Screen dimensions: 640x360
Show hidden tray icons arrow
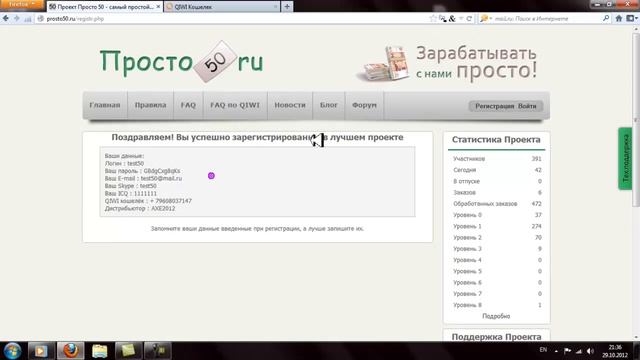(556, 351)
